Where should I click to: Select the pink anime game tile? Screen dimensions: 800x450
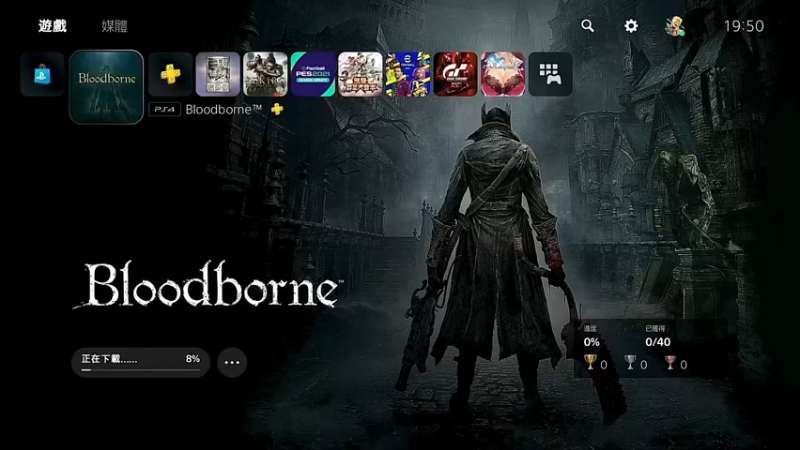click(503, 74)
